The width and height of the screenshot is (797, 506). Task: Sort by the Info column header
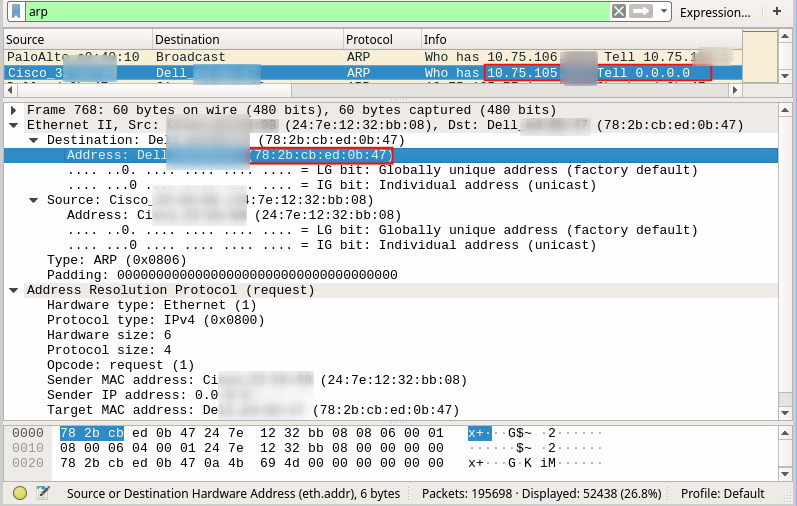click(581, 39)
